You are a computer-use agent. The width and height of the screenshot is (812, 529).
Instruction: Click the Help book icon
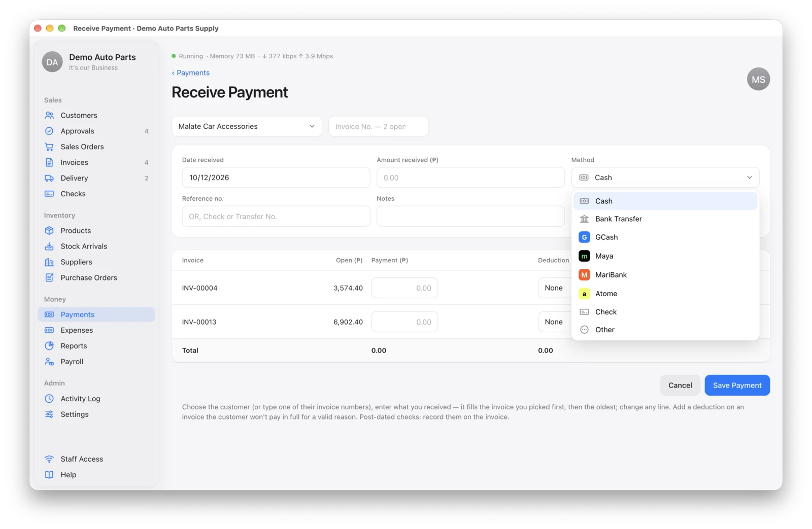point(49,475)
